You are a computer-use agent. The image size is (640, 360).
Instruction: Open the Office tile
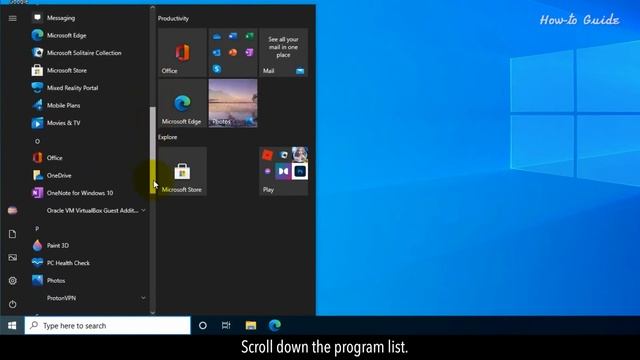click(182, 52)
